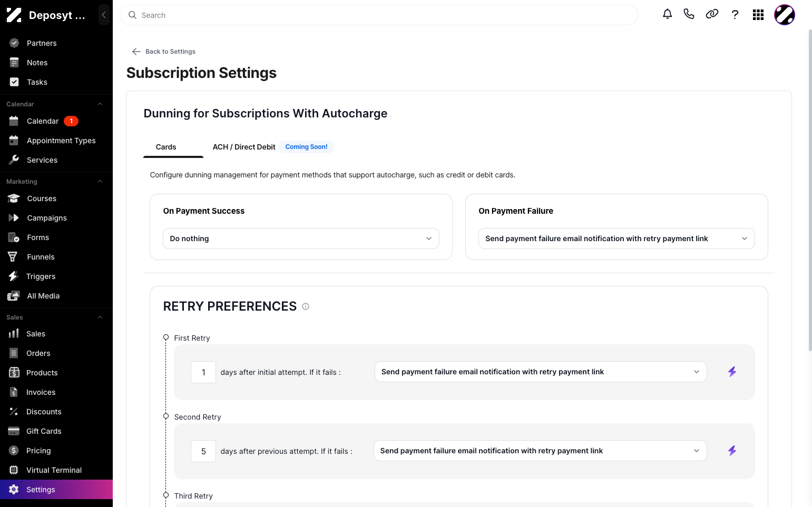The height and width of the screenshot is (507, 812).
Task: Open the apps grid menu
Action: [x=758, y=15]
